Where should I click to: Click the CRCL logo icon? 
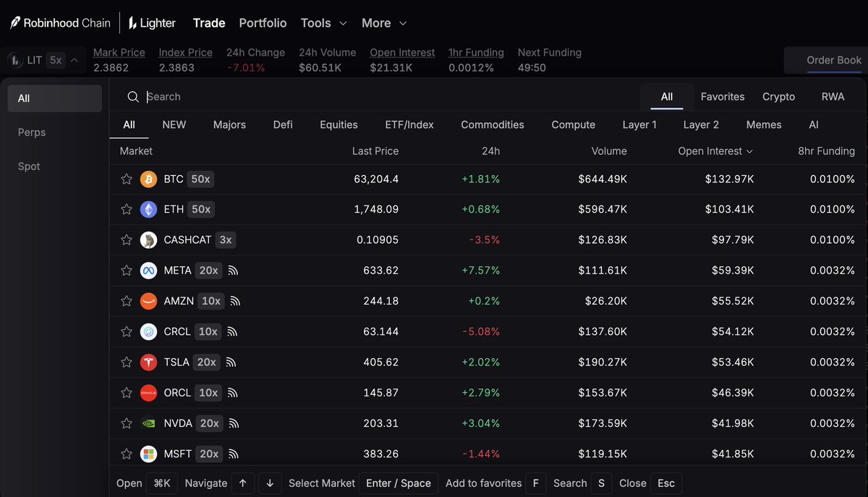(148, 331)
